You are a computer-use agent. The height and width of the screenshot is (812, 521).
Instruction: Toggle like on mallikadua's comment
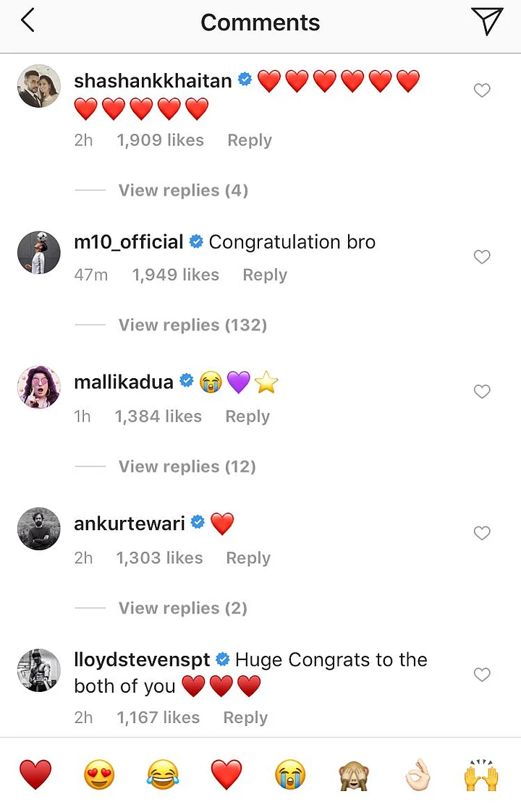click(482, 392)
